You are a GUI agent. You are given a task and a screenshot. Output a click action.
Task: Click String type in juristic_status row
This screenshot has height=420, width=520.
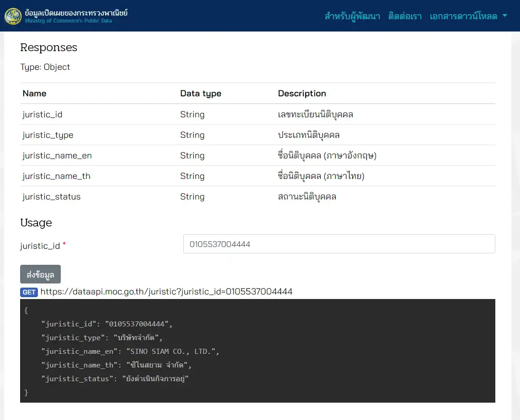(x=192, y=197)
